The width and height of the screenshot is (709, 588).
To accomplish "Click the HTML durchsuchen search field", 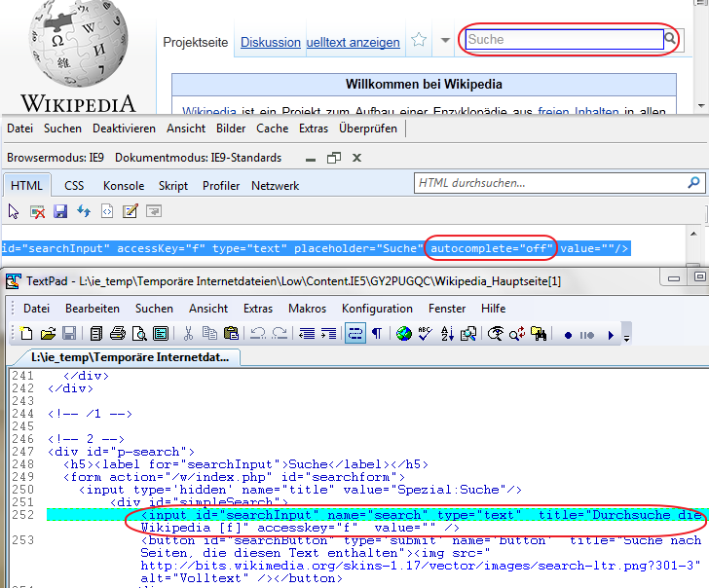I will coord(549,183).
